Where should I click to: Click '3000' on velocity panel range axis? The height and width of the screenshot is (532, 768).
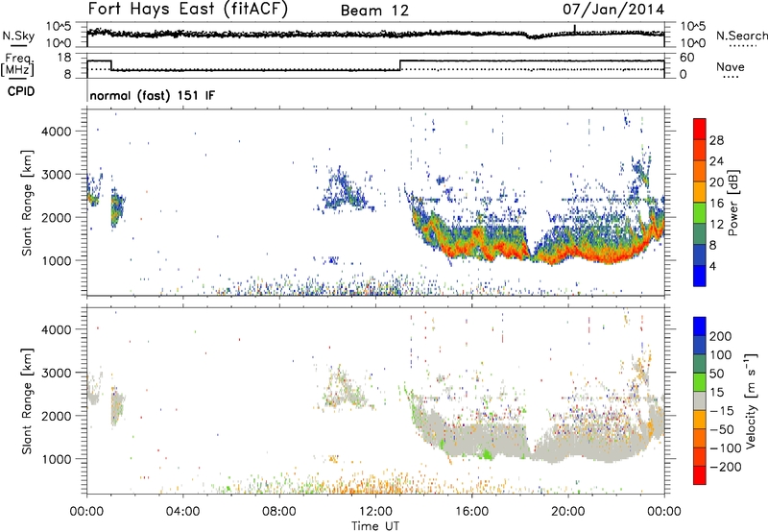coord(57,373)
